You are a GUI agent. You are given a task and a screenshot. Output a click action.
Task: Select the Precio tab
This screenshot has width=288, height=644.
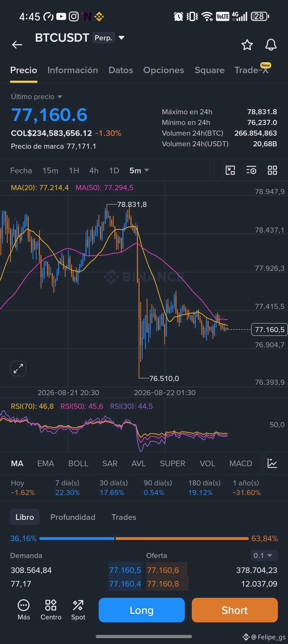point(24,70)
